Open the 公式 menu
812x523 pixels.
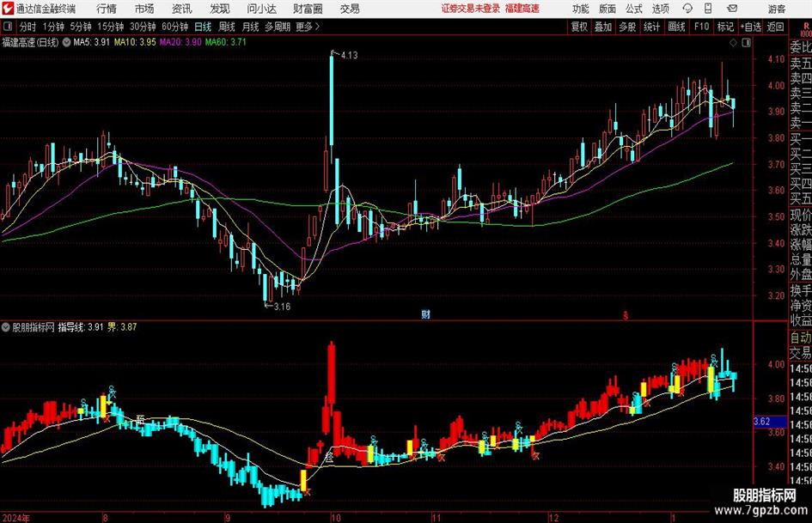634,9
